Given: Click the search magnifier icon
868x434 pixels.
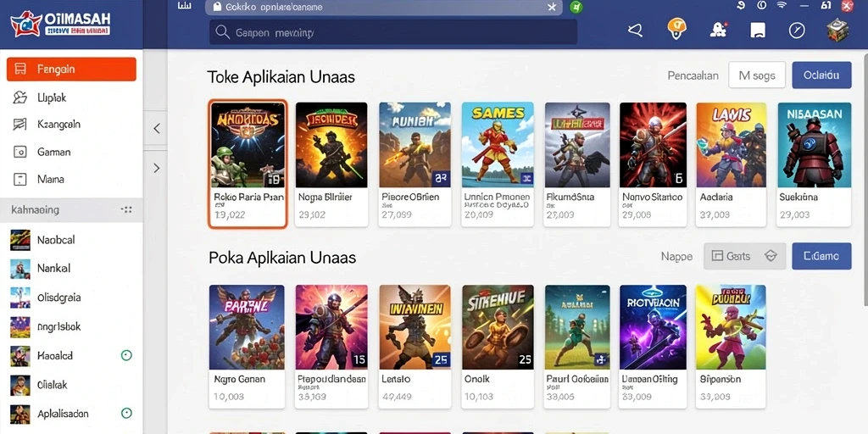Looking at the screenshot, I should pyautogui.click(x=223, y=33).
